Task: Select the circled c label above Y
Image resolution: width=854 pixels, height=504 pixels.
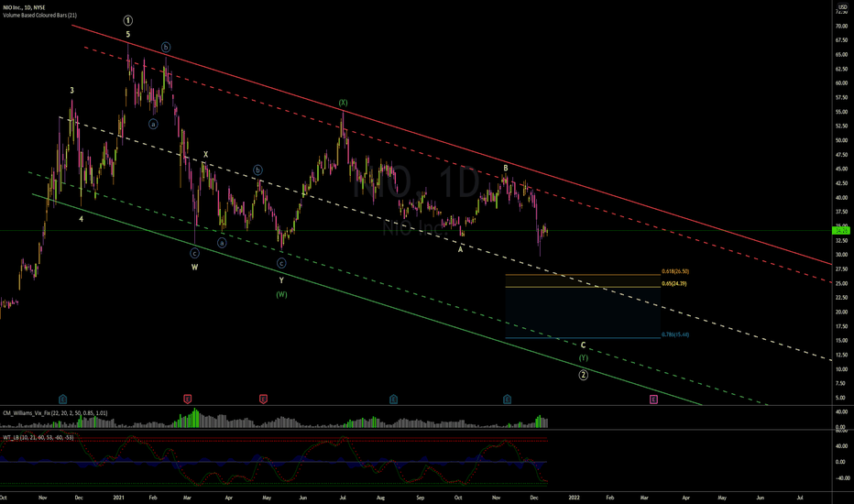Action: [x=281, y=263]
